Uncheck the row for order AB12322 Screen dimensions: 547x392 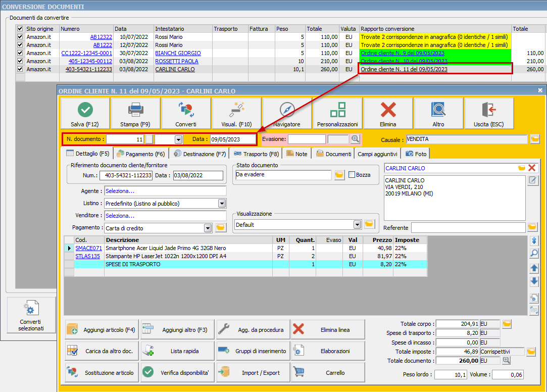click(x=20, y=37)
